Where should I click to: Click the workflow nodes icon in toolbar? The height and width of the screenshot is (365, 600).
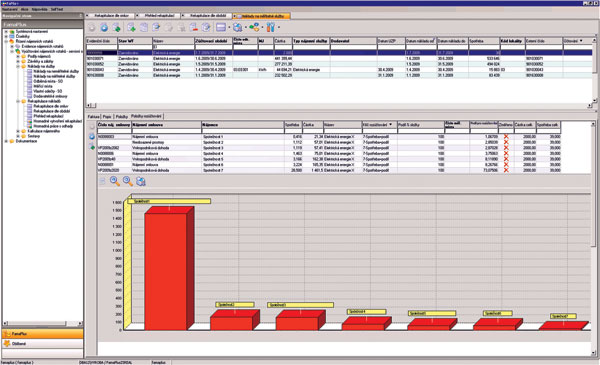pos(254,27)
